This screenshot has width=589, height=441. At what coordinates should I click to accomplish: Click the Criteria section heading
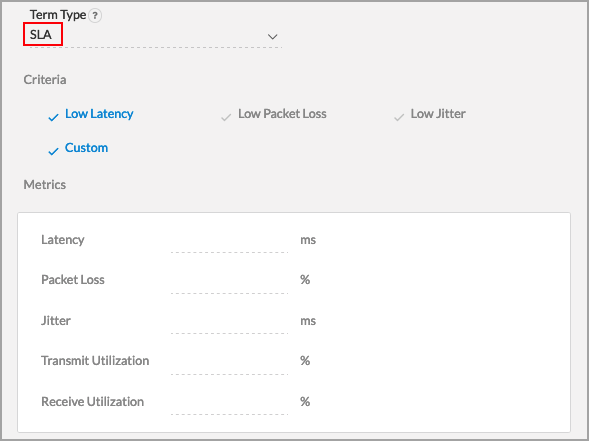[x=45, y=80]
